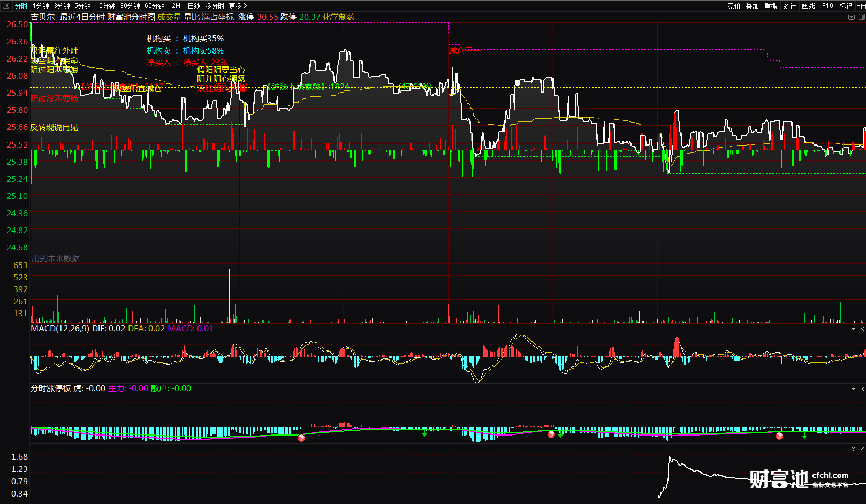Image resolution: width=866 pixels, height=504 pixels.
Task: Click the 最近4日分时 chart label
Action: pyautogui.click(x=82, y=17)
